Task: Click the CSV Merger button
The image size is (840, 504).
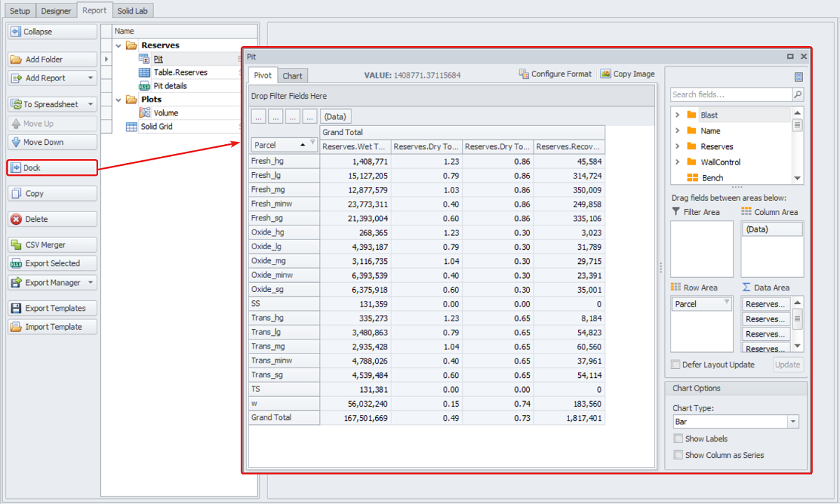Action: point(52,245)
